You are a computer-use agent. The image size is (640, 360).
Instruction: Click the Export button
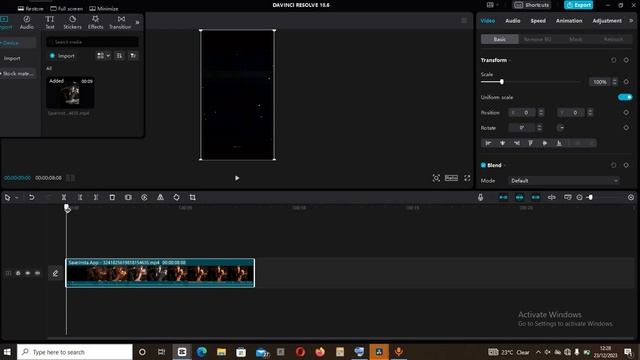[578, 5]
